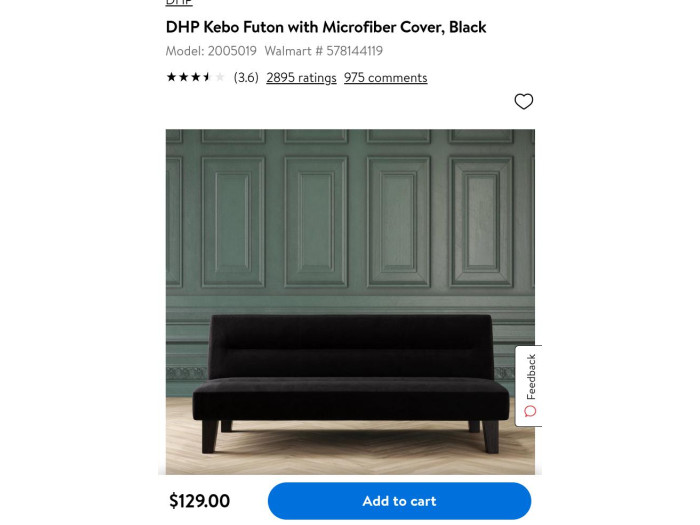The height and width of the screenshot is (525, 700).
Task: Open the vertical Feedback side tab
Action: (529, 386)
